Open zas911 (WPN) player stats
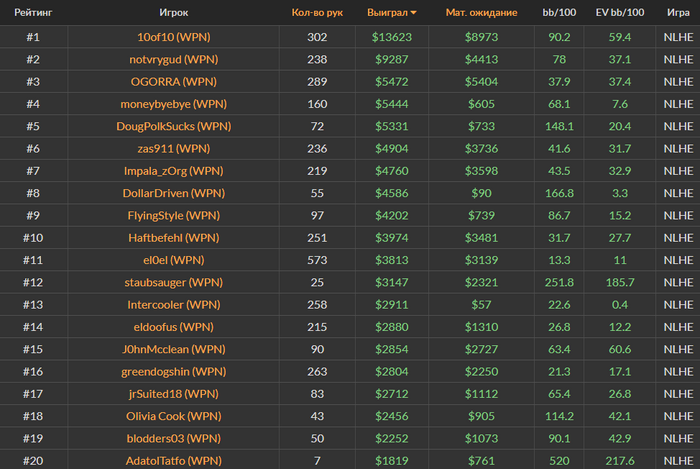Screen dimensions: 700x469 pos(174,149)
